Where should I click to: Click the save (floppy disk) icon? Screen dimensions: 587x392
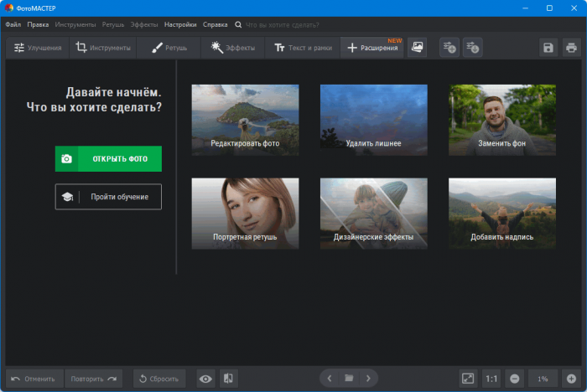click(x=548, y=48)
